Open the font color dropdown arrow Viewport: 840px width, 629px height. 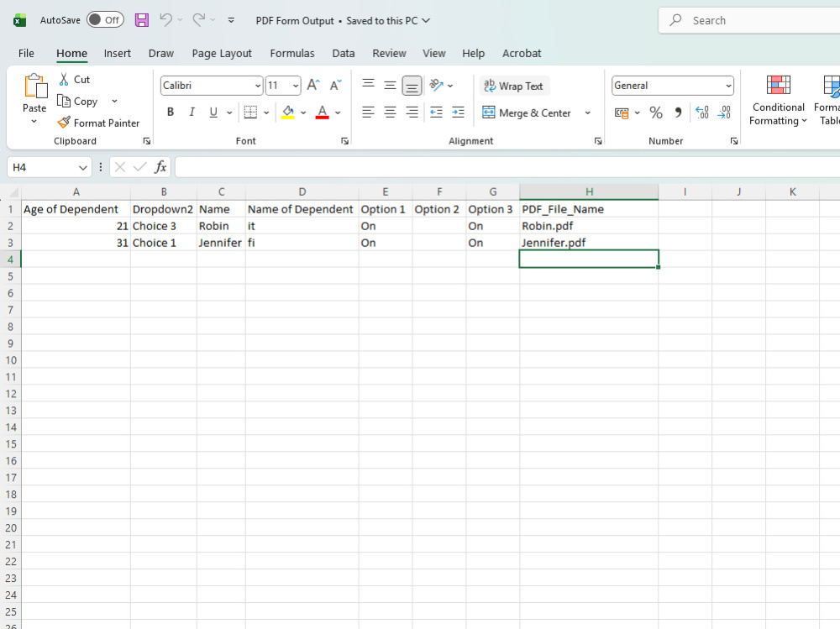coord(338,113)
